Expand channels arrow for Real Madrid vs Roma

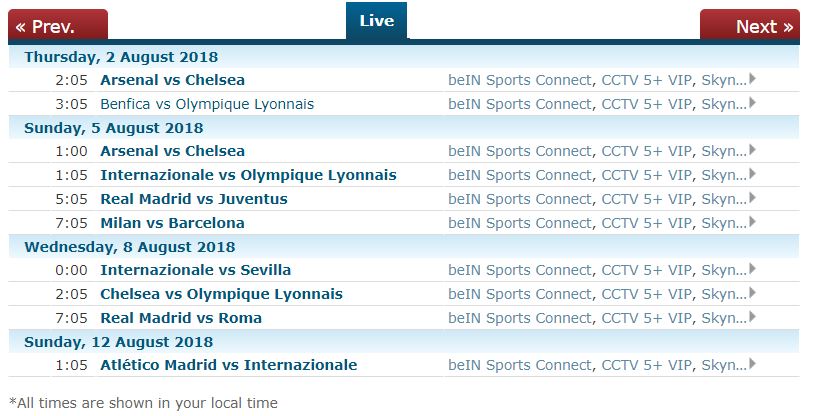[x=752, y=317]
